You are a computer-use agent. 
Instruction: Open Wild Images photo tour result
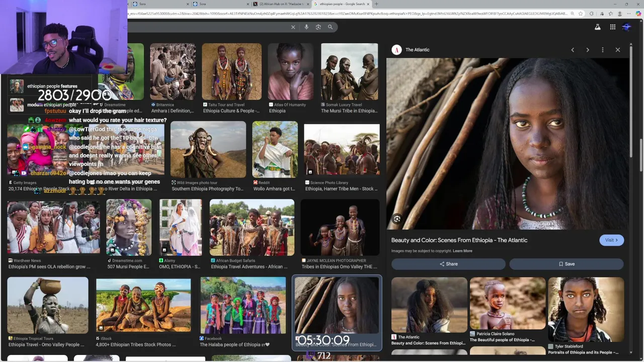(x=208, y=149)
